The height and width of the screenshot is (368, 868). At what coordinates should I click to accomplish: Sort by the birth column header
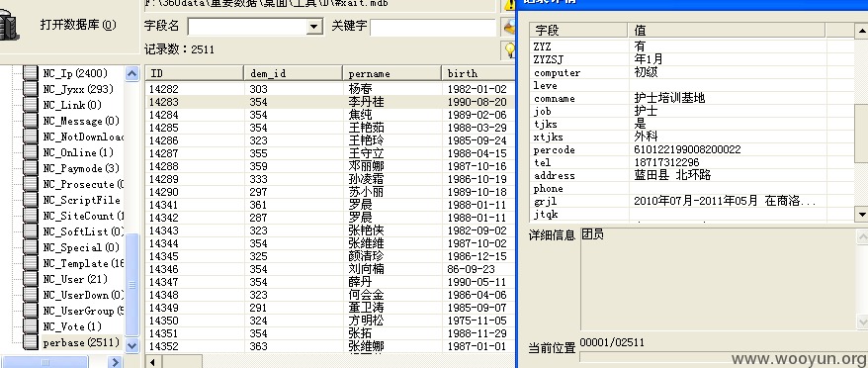pyautogui.click(x=477, y=73)
